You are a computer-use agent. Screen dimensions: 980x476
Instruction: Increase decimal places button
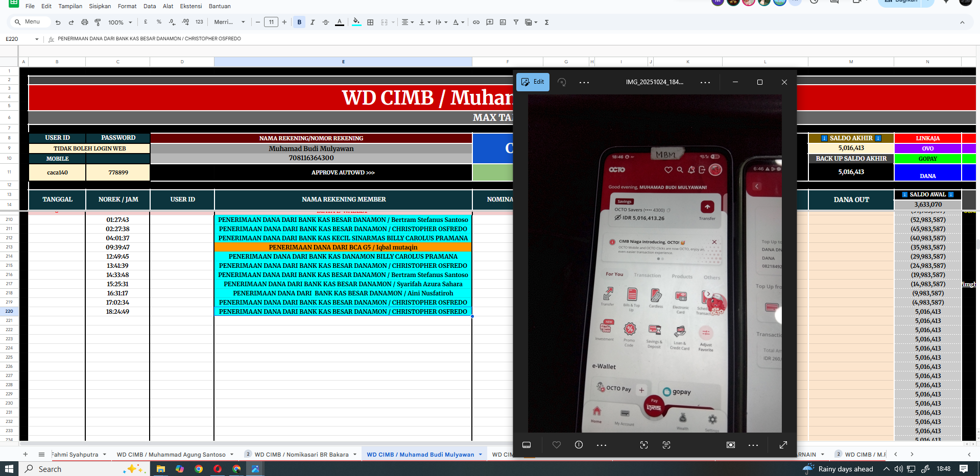pyautogui.click(x=185, y=22)
